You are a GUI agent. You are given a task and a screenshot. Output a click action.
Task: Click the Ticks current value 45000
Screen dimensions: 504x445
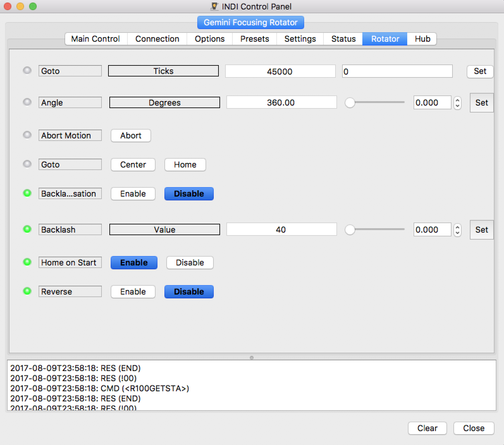click(280, 71)
